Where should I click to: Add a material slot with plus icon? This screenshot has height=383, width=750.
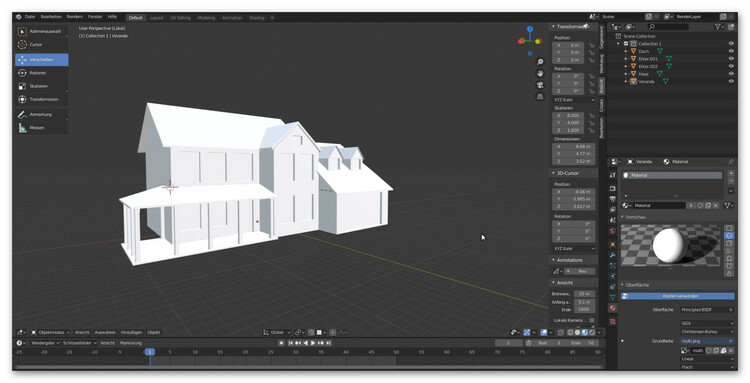tap(731, 173)
